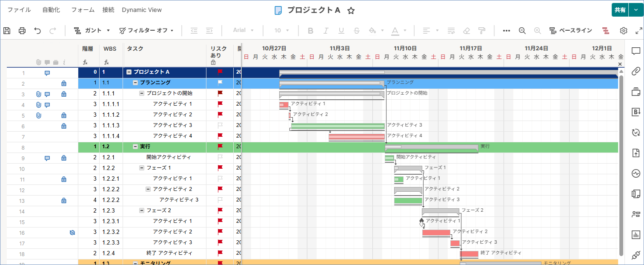Click the 共有 share button
The image size is (644, 265).
pos(620,10)
